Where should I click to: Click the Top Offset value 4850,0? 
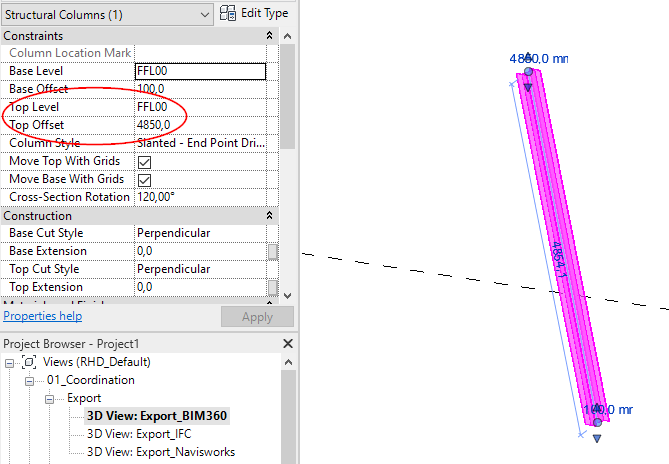pos(200,125)
